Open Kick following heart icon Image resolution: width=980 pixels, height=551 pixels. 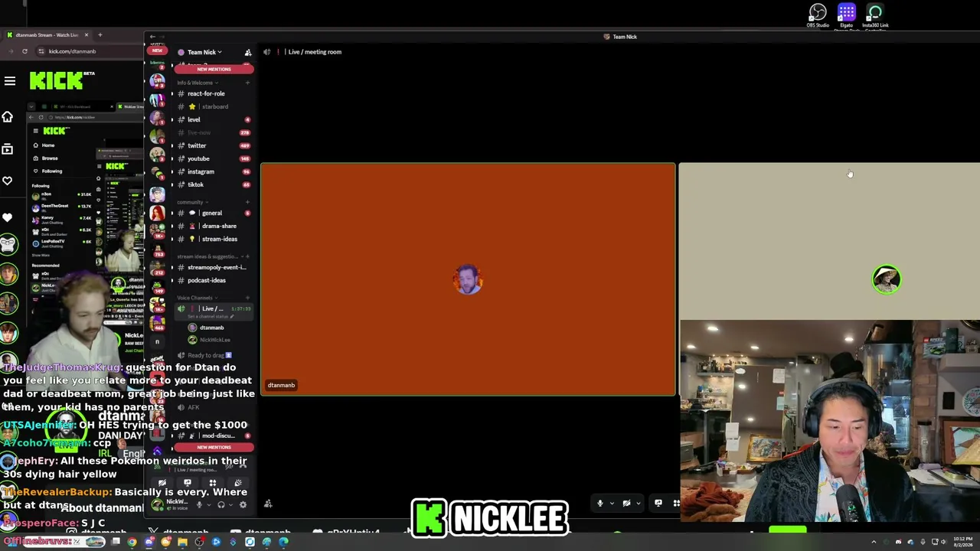pyautogui.click(x=8, y=181)
